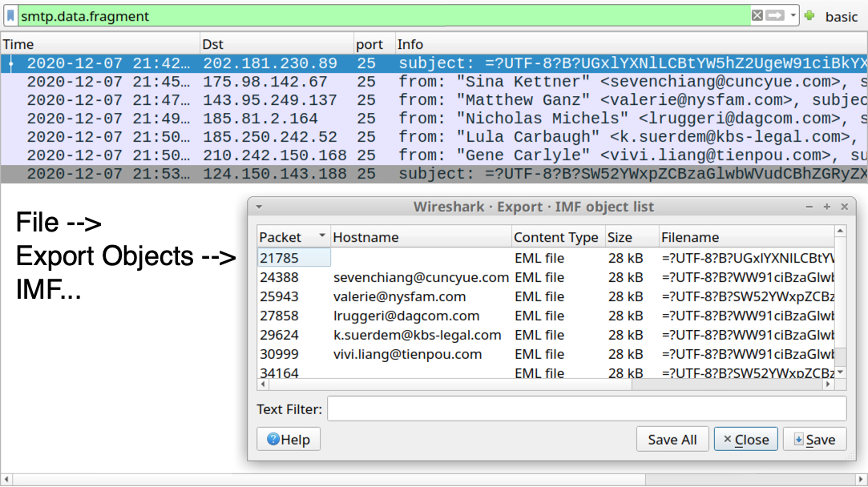Open Help for the export dialog
Screen dimensions: 868x487
click(x=289, y=440)
